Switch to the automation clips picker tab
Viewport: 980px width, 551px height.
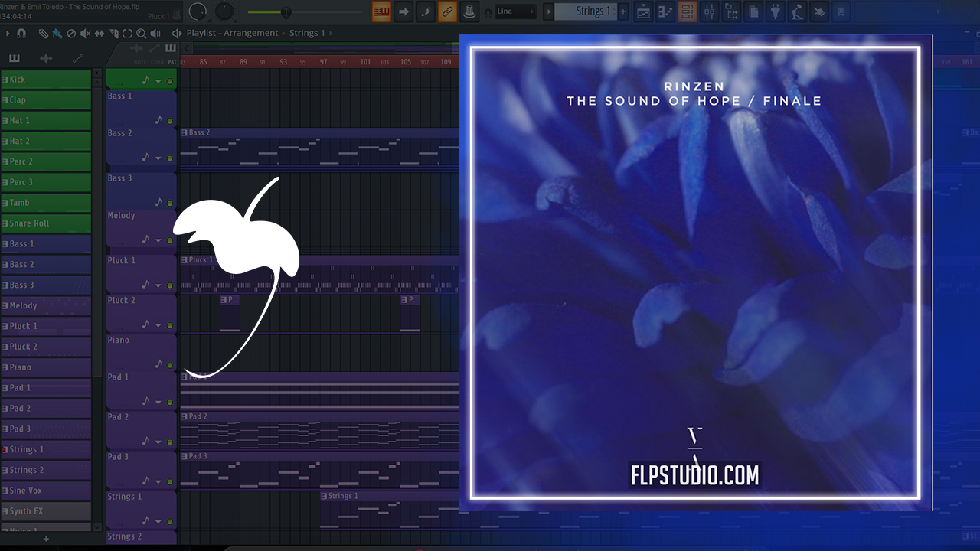[x=77, y=59]
